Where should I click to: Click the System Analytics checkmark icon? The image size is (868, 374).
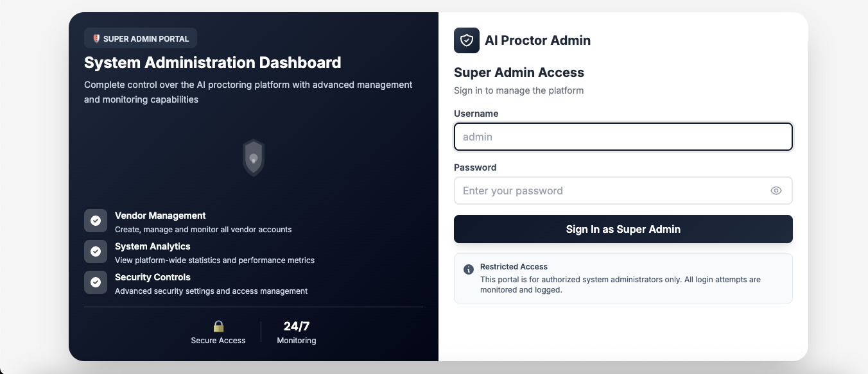(x=96, y=251)
